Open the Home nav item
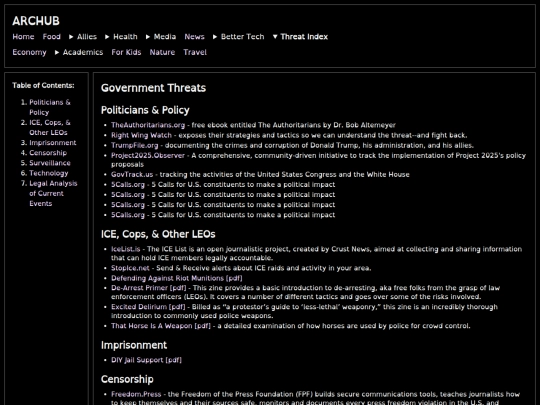540x405 pixels. (23, 37)
